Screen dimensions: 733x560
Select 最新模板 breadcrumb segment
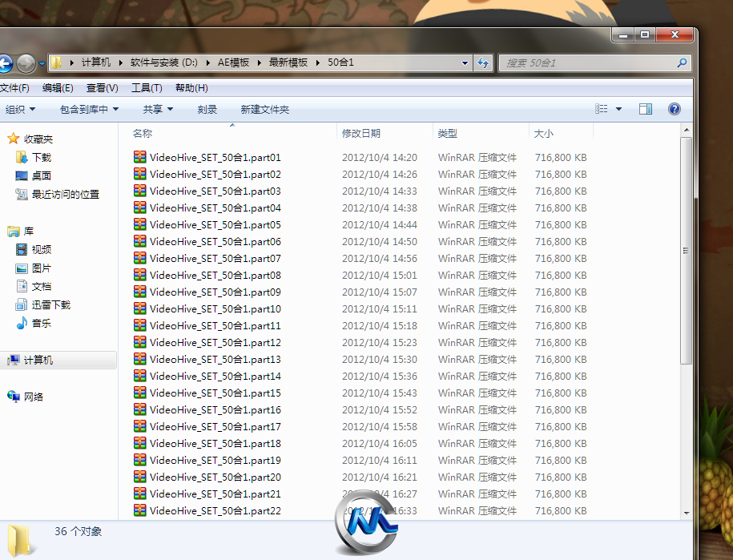point(288,62)
